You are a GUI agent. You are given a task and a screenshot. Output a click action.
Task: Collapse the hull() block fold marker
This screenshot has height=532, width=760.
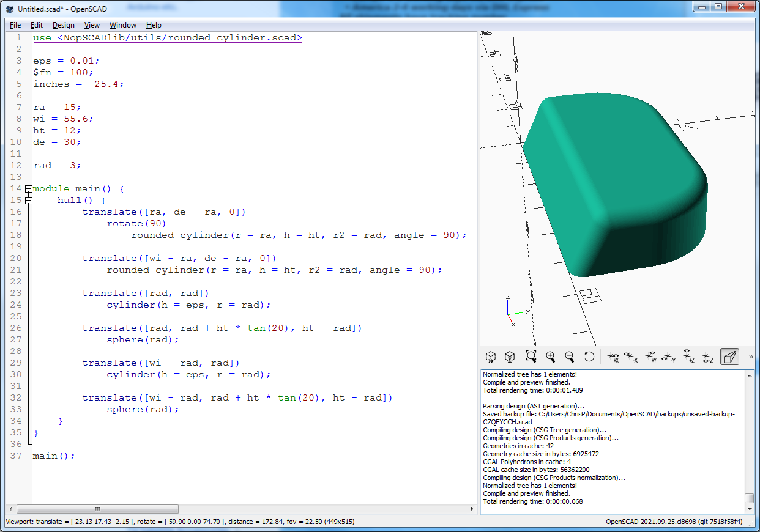(28, 201)
